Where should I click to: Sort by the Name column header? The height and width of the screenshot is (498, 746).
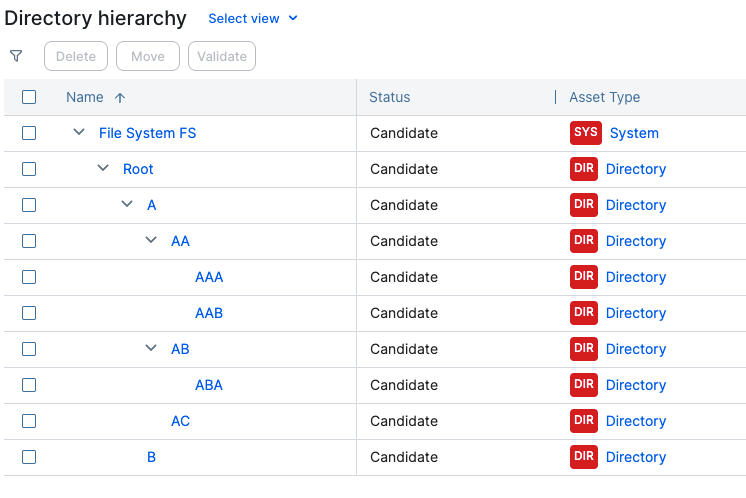click(85, 97)
